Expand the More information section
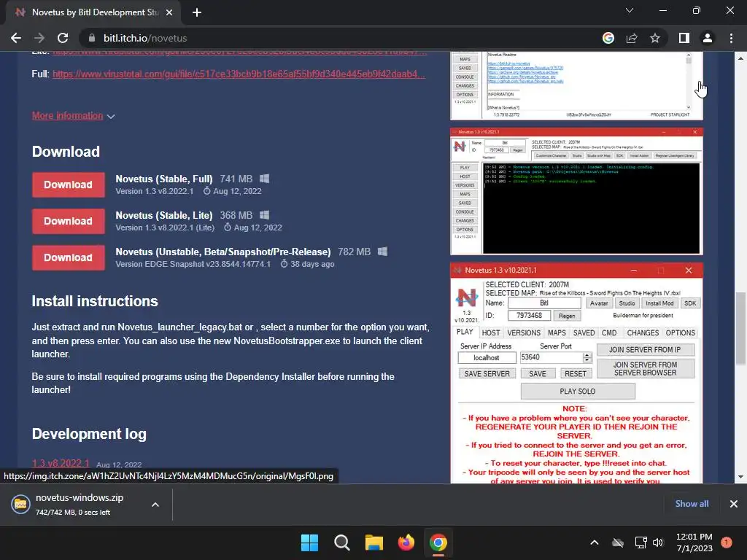Screen dimensions: 747x560 (x=73, y=116)
